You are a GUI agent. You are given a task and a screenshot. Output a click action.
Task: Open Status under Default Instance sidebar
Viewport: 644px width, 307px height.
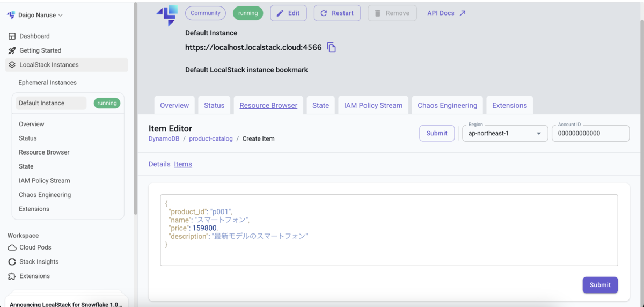click(x=28, y=138)
